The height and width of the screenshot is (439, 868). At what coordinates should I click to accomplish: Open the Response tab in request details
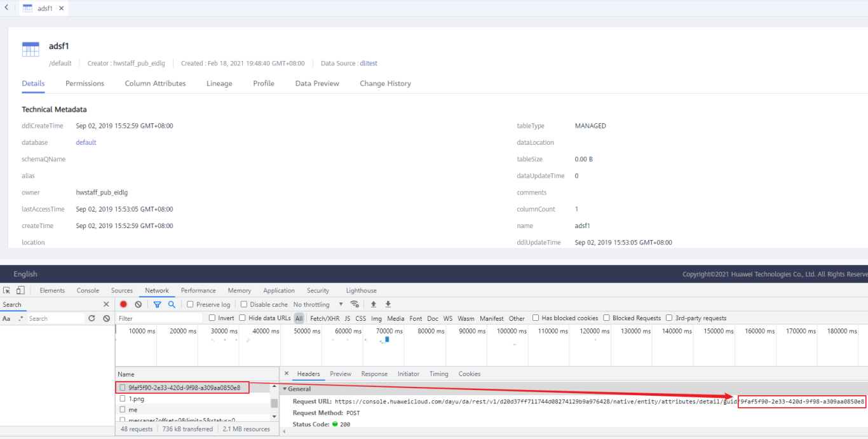374,374
